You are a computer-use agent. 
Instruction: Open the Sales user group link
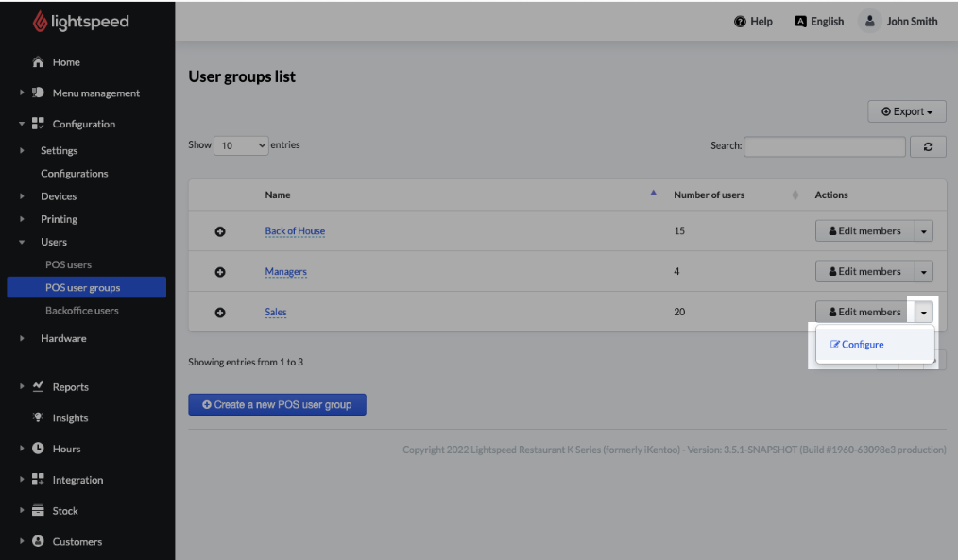tap(276, 313)
